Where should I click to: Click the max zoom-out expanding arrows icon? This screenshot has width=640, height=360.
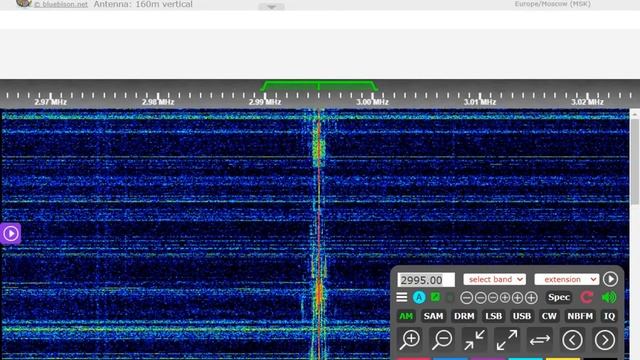[x=507, y=340]
